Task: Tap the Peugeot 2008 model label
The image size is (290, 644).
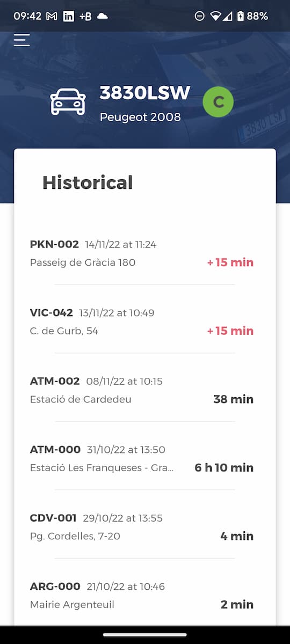Action: (140, 117)
